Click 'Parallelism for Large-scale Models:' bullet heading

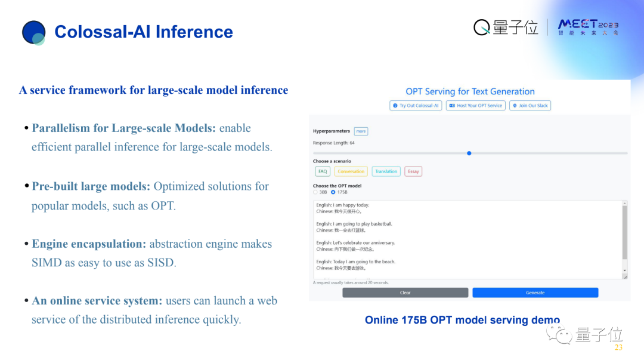point(123,128)
